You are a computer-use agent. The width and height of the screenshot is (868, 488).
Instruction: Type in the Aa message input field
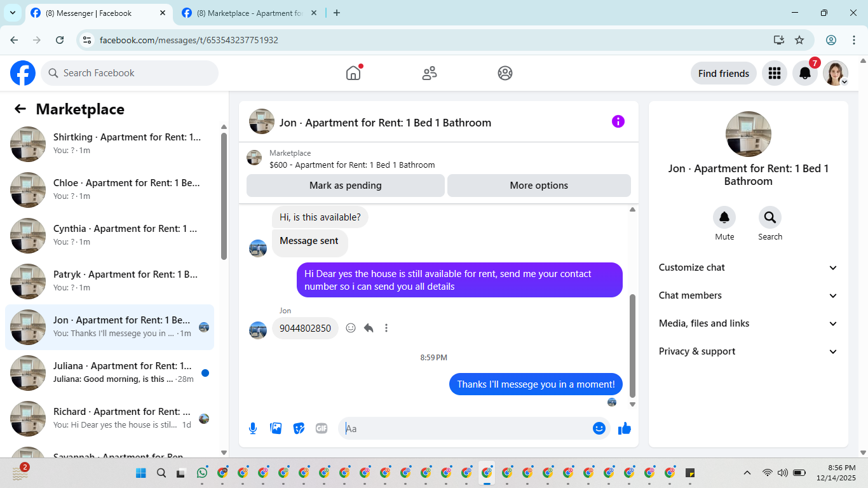point(466,428)
